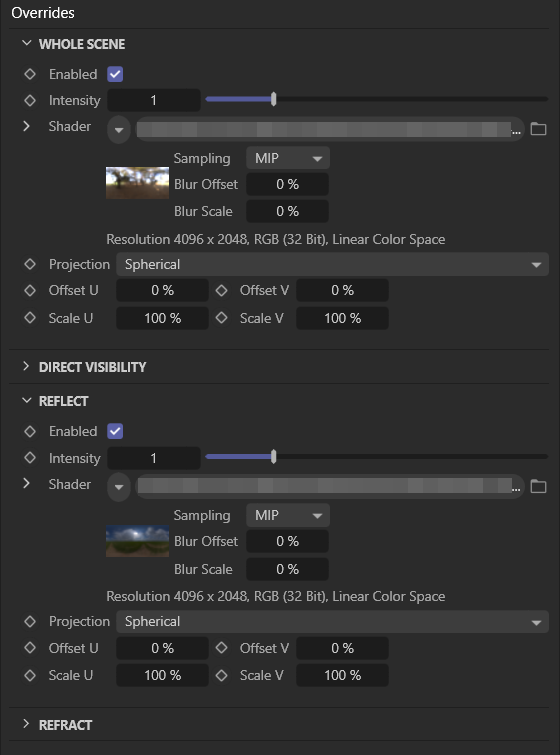Image resolution: width=560 pixels, height=755 pixels.
Task: Disable the Whole Scene Enabled checkbox
Action: [x=115, y=74]
